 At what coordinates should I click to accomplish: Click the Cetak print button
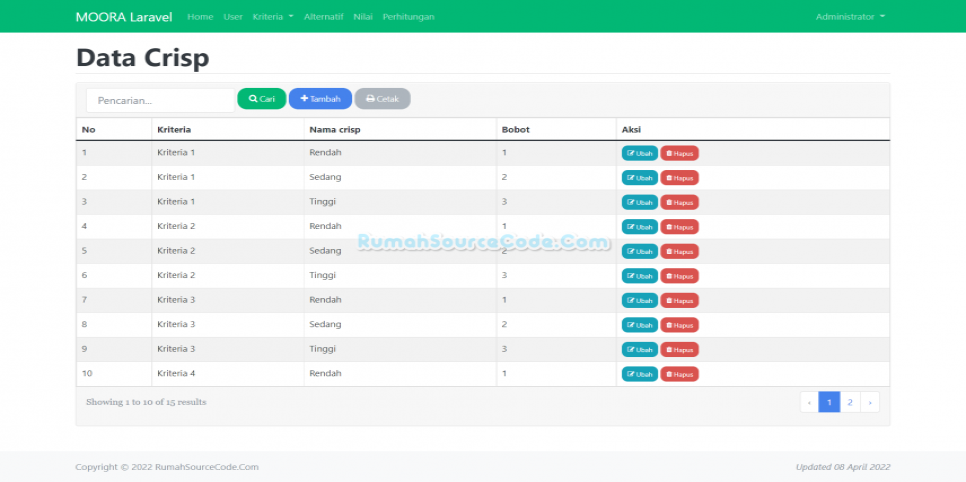point(383,99)
